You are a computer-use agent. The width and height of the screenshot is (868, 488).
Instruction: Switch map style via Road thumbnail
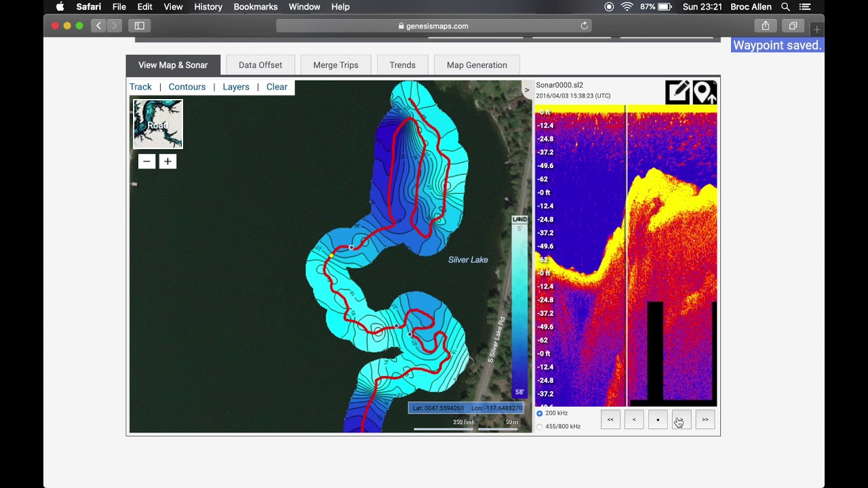(x=158, y=124)
